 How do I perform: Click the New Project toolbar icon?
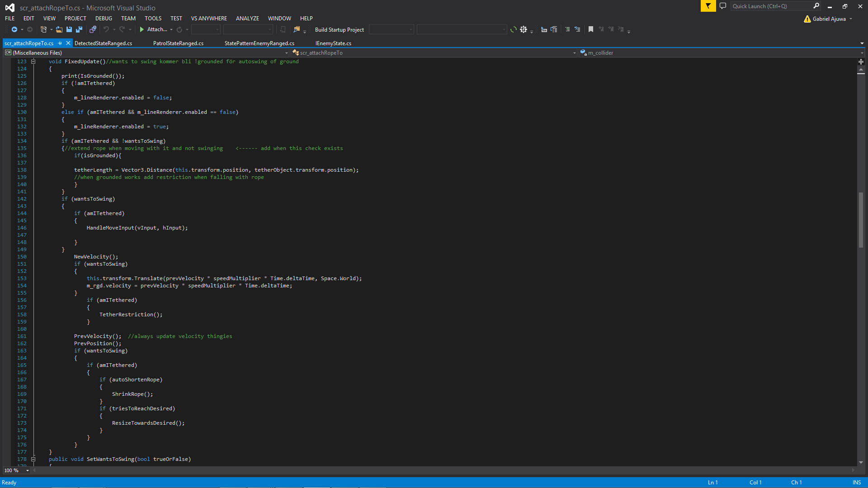point(43,29)
